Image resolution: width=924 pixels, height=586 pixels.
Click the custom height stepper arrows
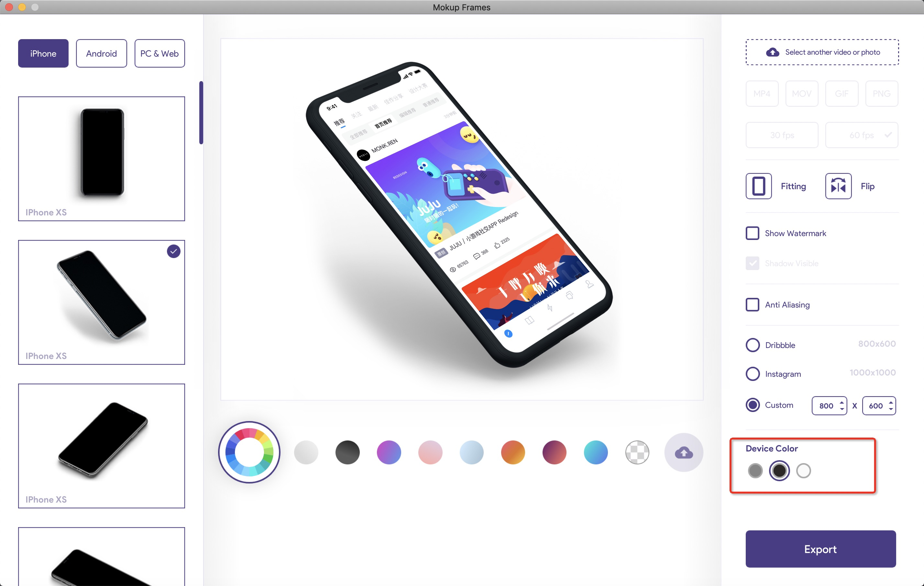[x=891, y=405]
